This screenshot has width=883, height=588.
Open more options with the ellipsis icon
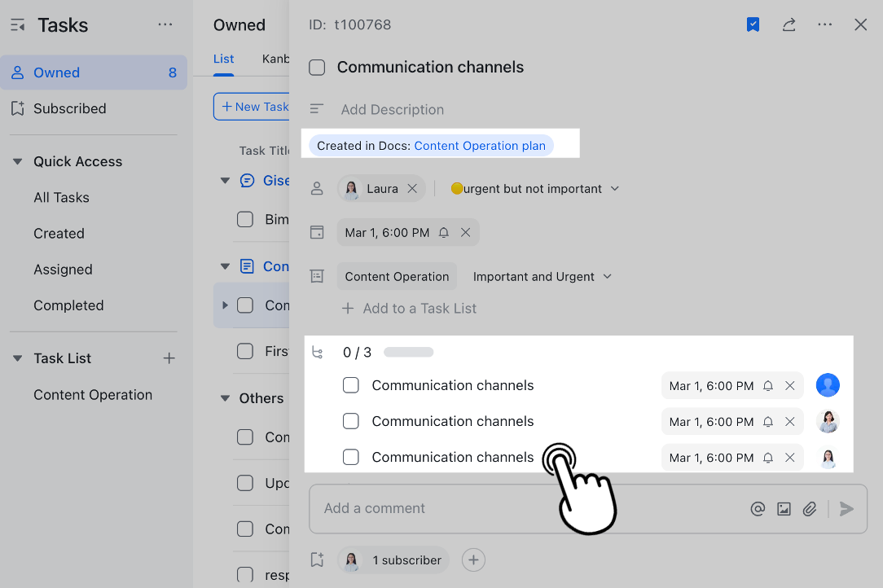[x=825, y=24]
